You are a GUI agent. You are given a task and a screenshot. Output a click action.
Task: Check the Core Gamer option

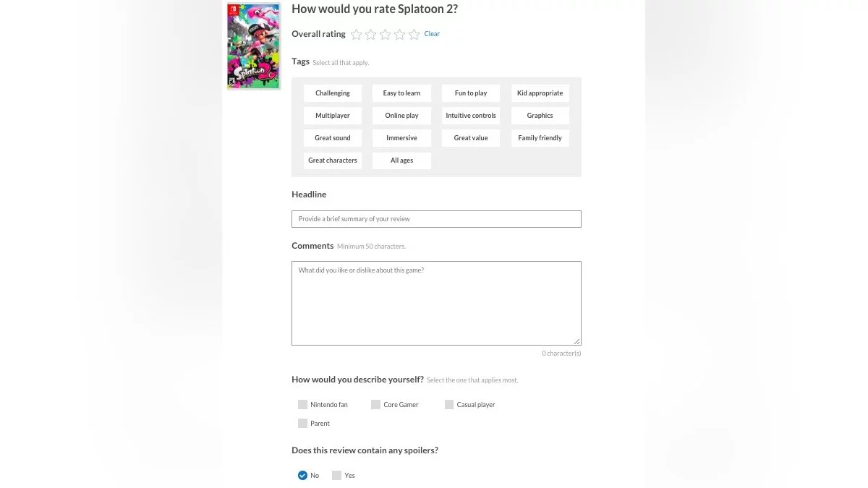pos(376,405)
